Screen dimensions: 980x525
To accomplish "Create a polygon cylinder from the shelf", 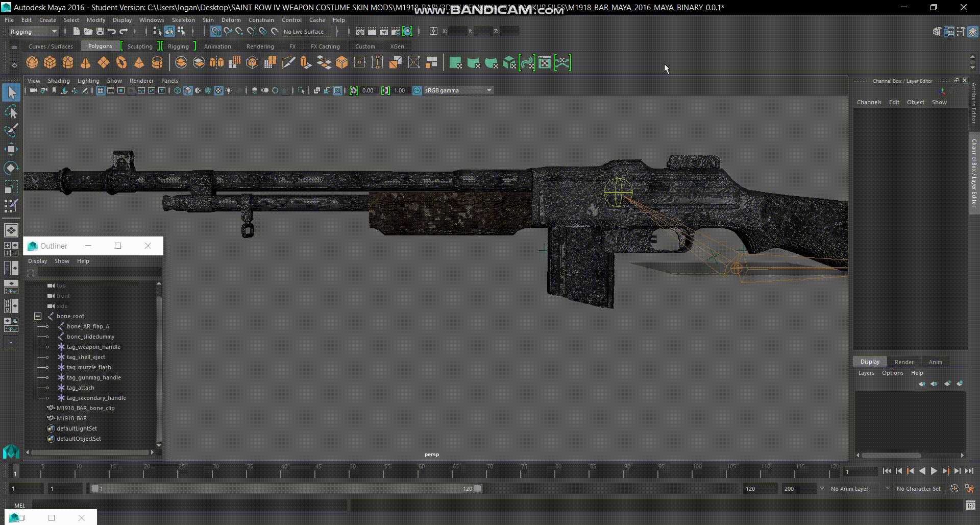I will [x=68, y=63].
